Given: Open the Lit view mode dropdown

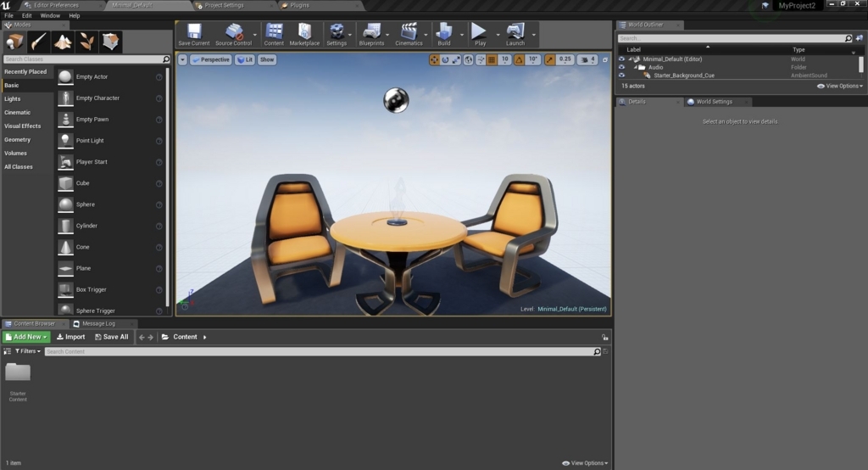Looking at the screenshot, I should tap(245, 59).
